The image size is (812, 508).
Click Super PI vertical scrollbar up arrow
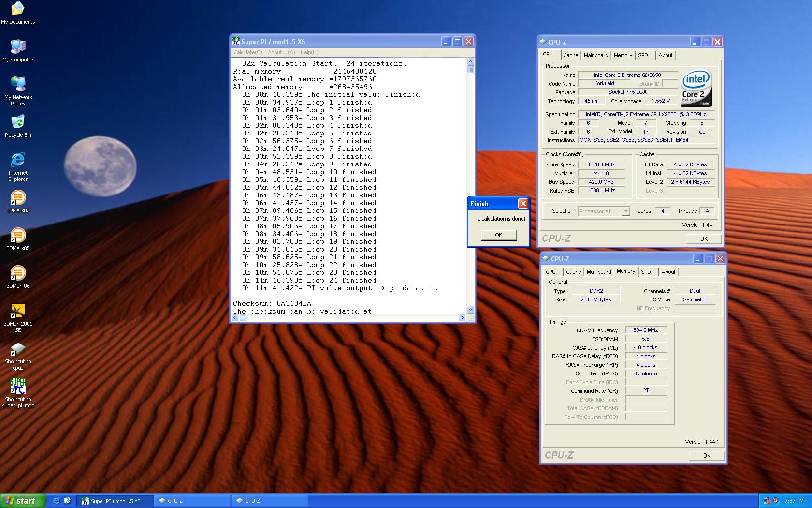[x=471, y=62]
